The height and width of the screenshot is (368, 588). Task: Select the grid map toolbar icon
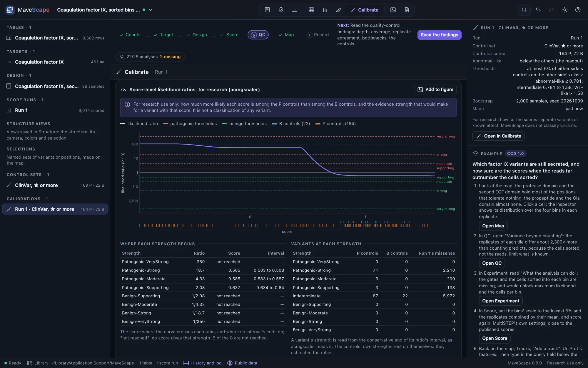coord(311,10)
